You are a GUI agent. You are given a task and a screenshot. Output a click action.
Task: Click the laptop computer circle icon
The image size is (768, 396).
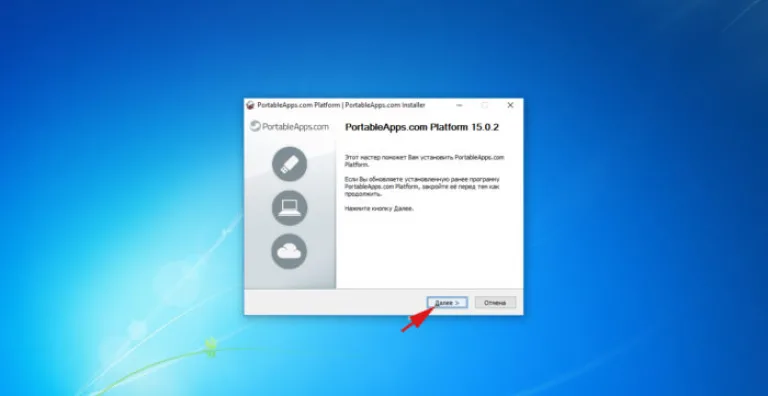(289, 208)
